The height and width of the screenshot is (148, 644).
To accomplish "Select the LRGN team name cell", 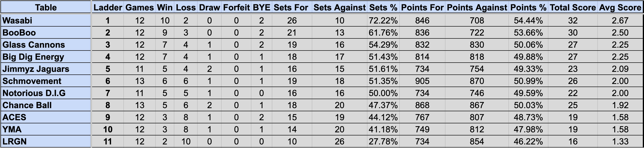I will point(45,141).
